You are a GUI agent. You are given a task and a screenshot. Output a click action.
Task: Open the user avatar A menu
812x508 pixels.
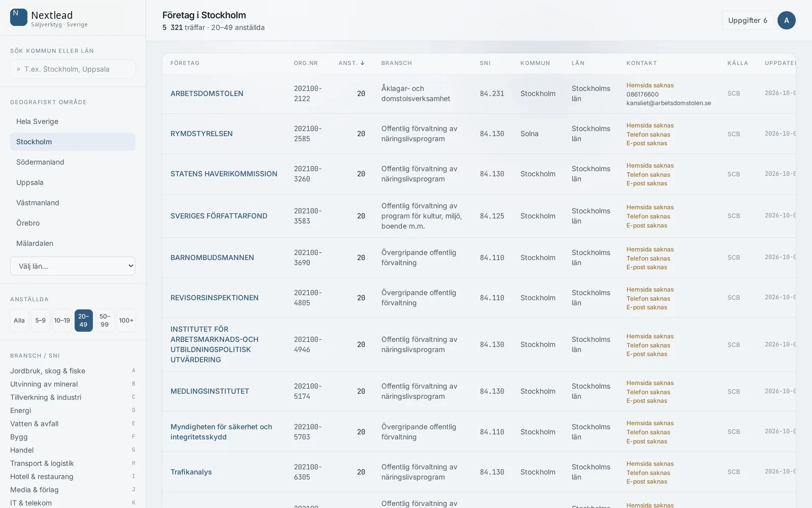[786, 20]
